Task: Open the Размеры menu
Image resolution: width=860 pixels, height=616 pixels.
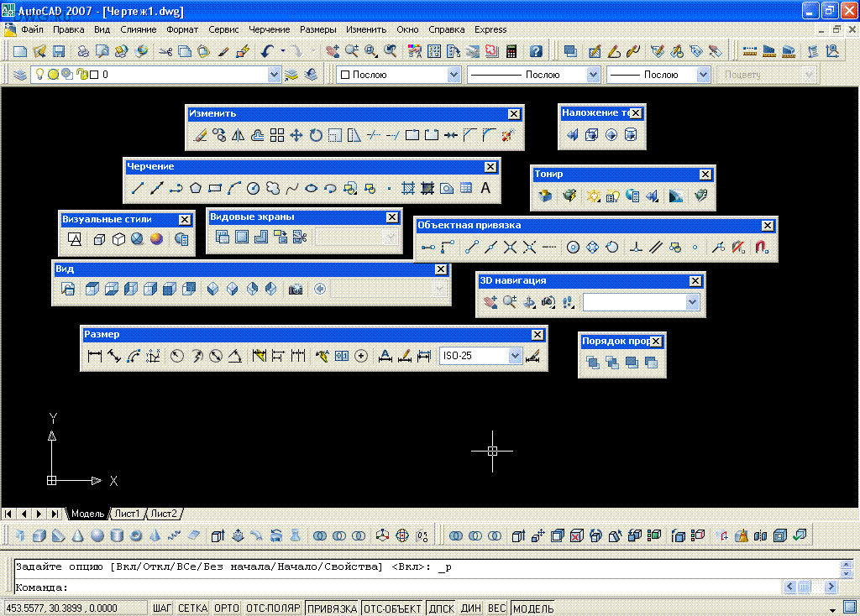Action: 318,29
